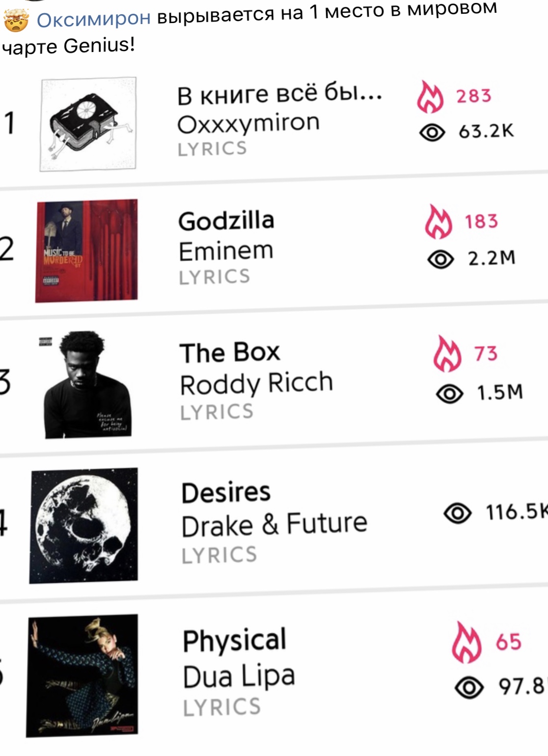Open the Physical song title
This screenshot has height=756, width=548.
coord(234,641)
